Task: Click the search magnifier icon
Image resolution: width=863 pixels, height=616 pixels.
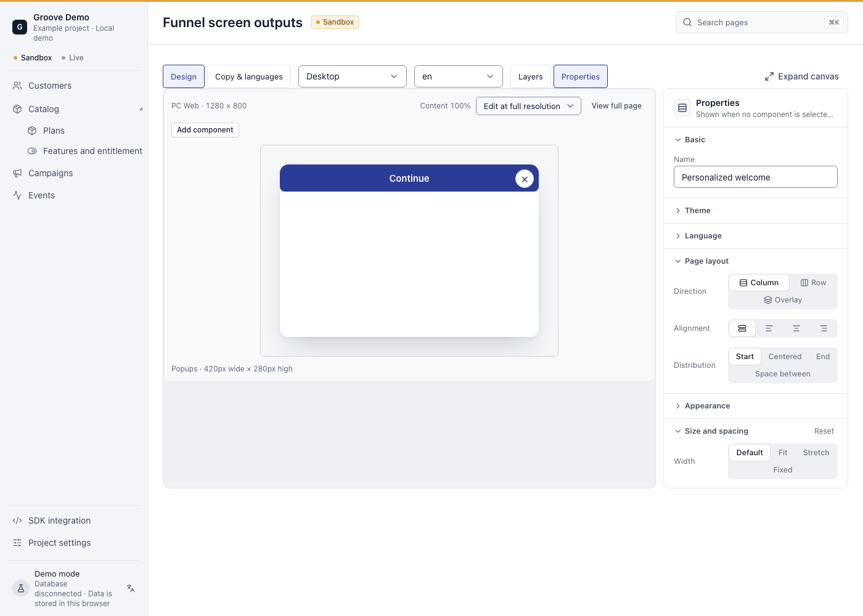Action: pos(687,22)
